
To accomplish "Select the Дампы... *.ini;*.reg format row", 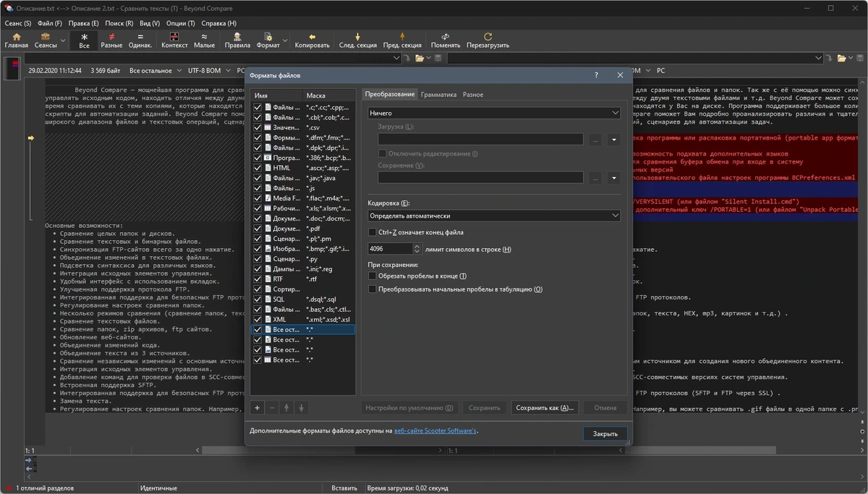I will pyautogui.click(x=303, y=268).
